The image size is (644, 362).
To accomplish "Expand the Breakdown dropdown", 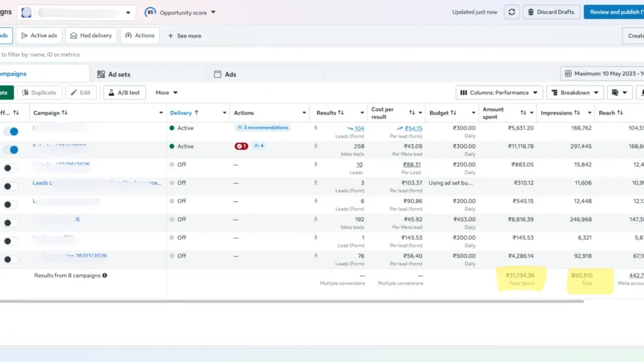I will pos(575,92).
